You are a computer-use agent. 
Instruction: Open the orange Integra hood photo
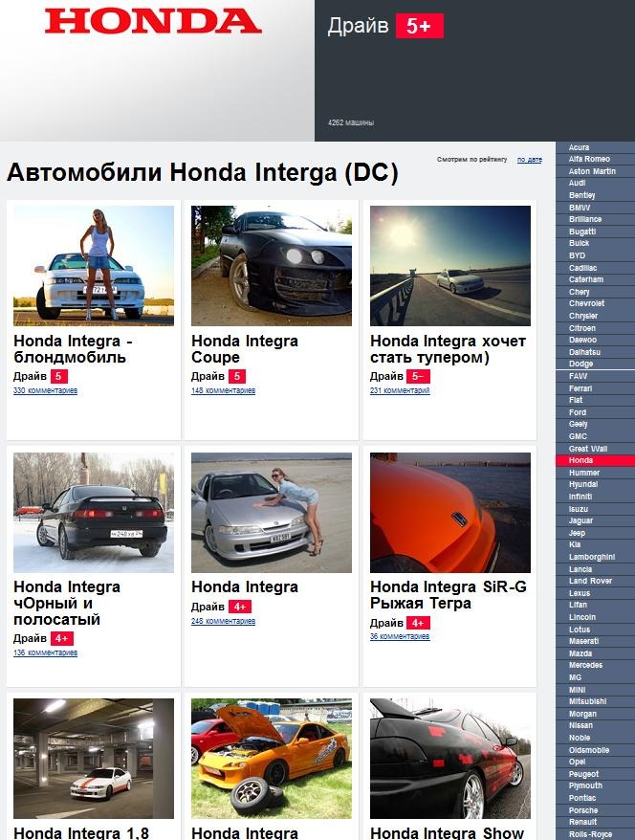(450, 513)
